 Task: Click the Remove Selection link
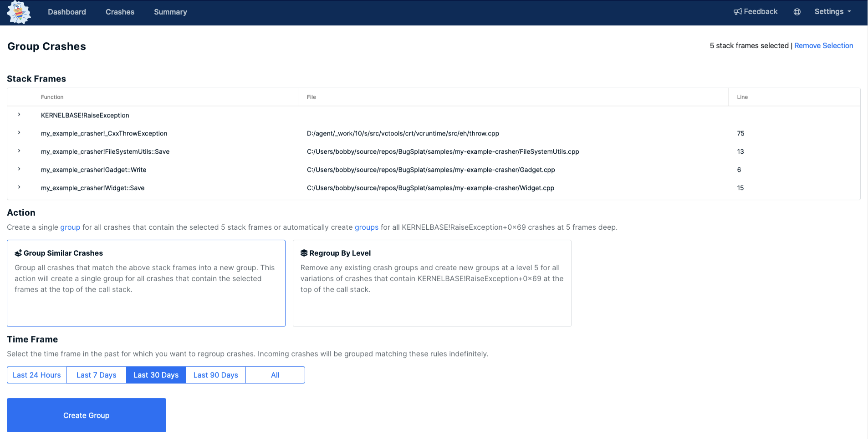(824, 45)
